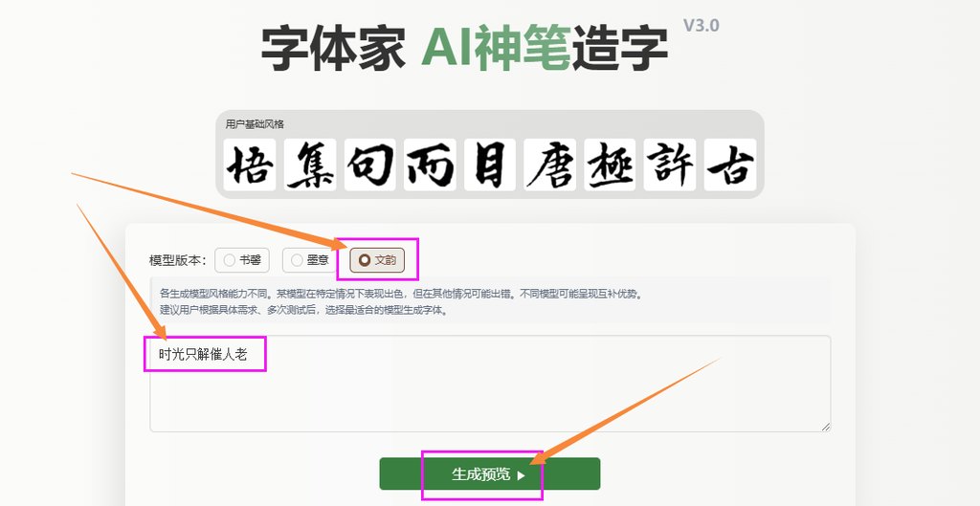980x506 pixels.
Task: Click inside the 时光只解催人老 text area
Action: click(x=490, y=384)
